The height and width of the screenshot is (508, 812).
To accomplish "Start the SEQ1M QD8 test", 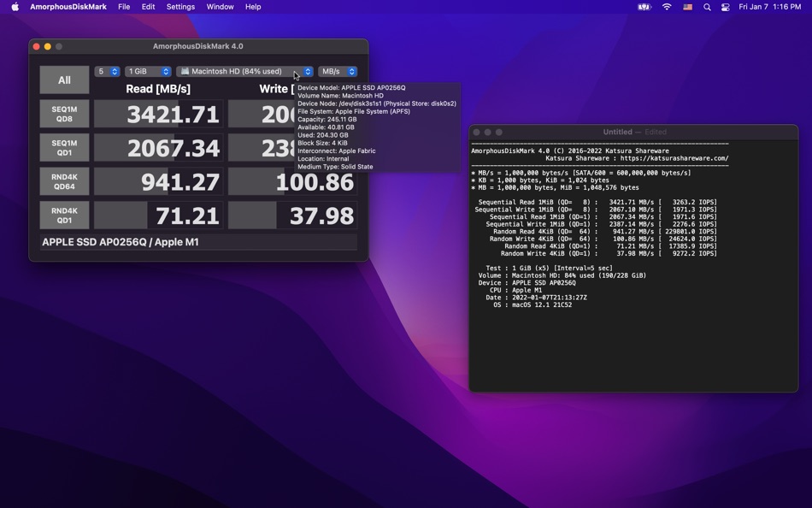I will (x=64, y=114).
